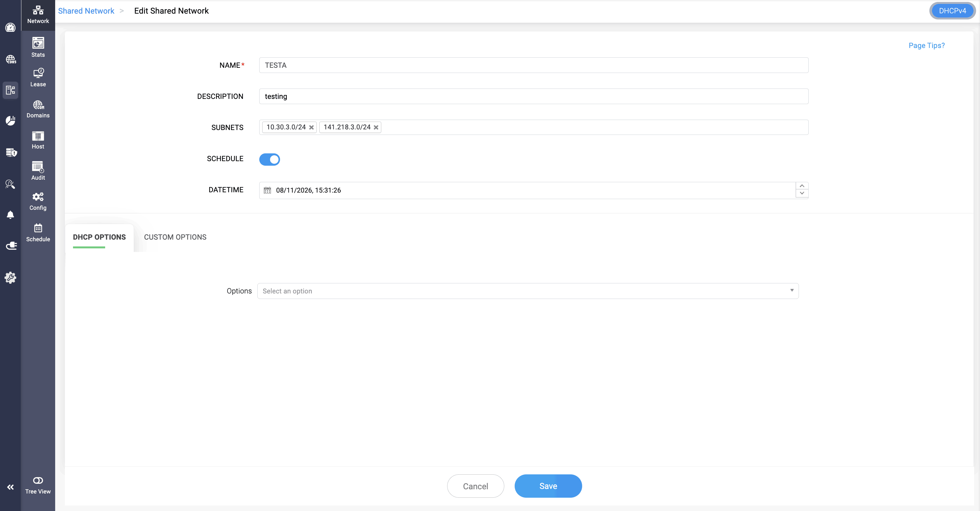Go to the Lease section
980x511 pixels.
38,77
